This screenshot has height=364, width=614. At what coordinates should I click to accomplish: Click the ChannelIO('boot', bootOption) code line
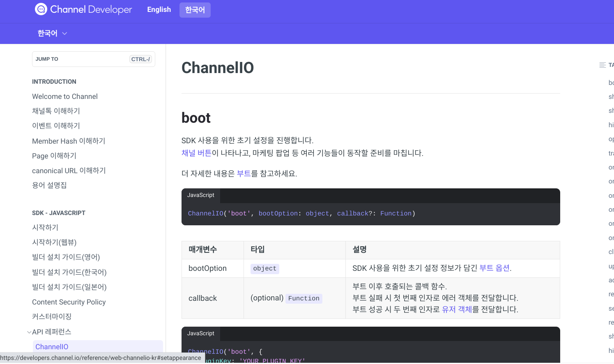(301, 213)
